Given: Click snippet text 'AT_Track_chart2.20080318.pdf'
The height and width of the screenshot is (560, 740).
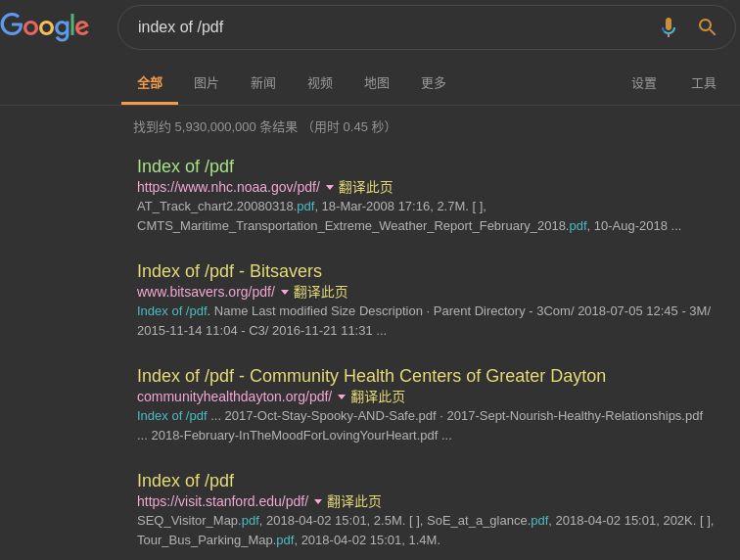Looking at the screenshot, I should [225, 207].
